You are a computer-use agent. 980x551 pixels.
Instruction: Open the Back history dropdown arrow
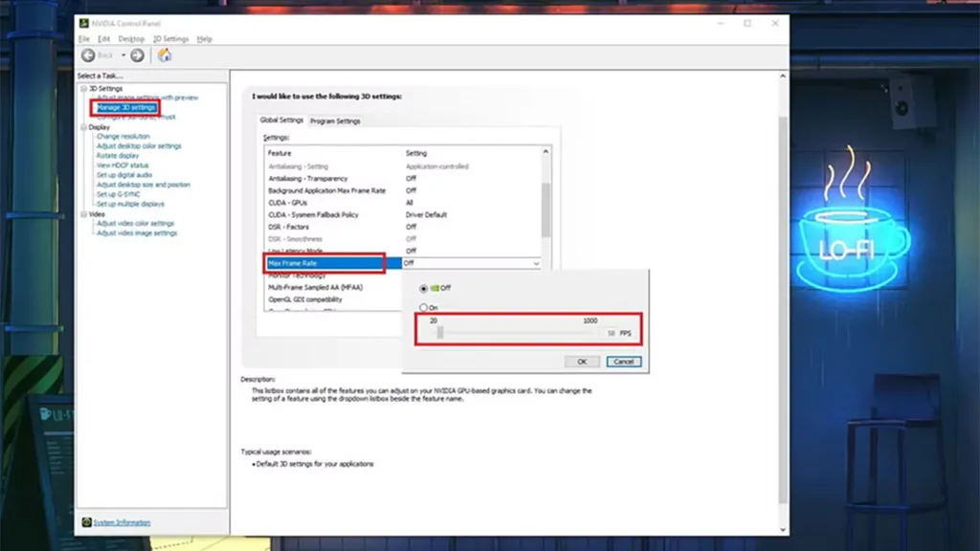coord(123,55)
